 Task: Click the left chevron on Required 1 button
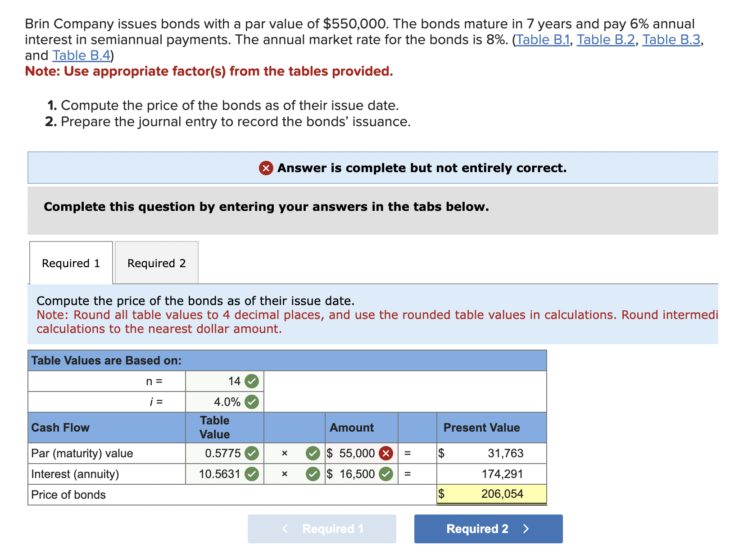(x=285, y=529)
